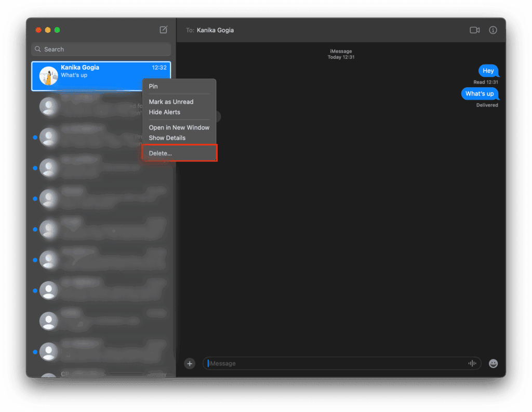Image resolution: width=532 pixels, height=412 pixels.
Task: Click the blue "What's up" message bubble
Action: click(x=479, y=94)
